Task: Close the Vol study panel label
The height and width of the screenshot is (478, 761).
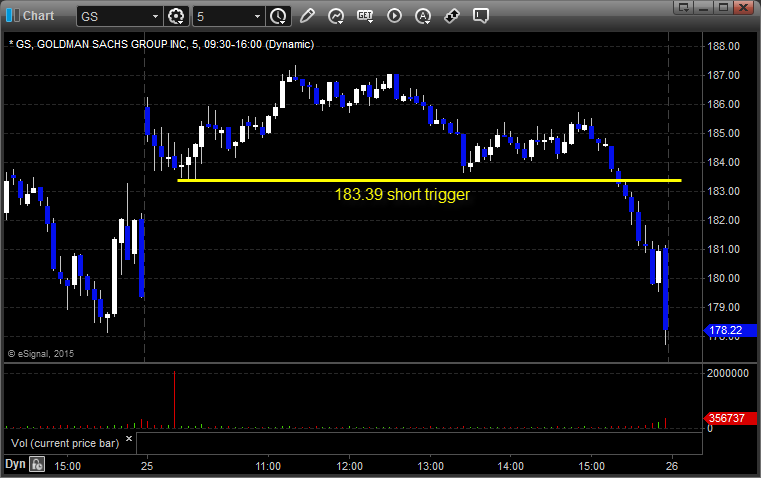Action: 129,439
